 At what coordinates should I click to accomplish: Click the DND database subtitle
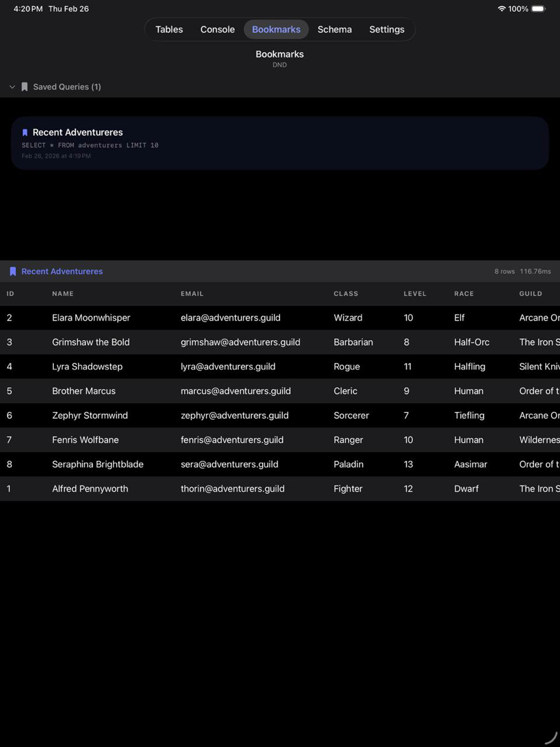[x=279, y=65]
